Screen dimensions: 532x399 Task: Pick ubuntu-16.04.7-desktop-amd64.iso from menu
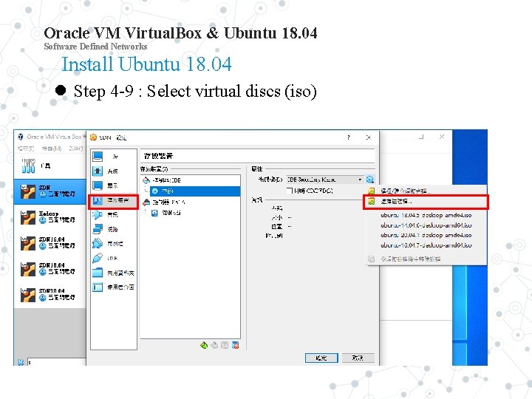(x=426, y=245)
